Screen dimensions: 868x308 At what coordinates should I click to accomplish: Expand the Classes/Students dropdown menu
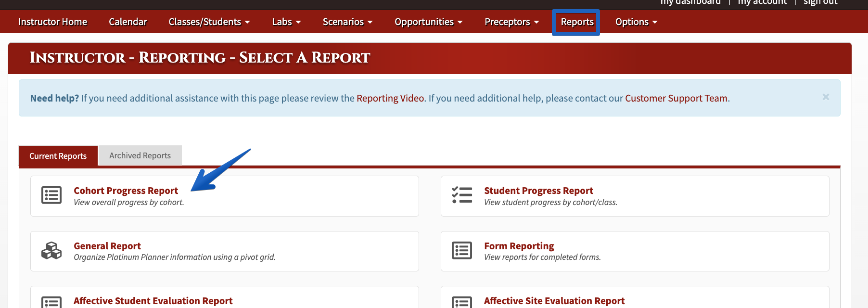pyautogui.click(x=209, y=22)
